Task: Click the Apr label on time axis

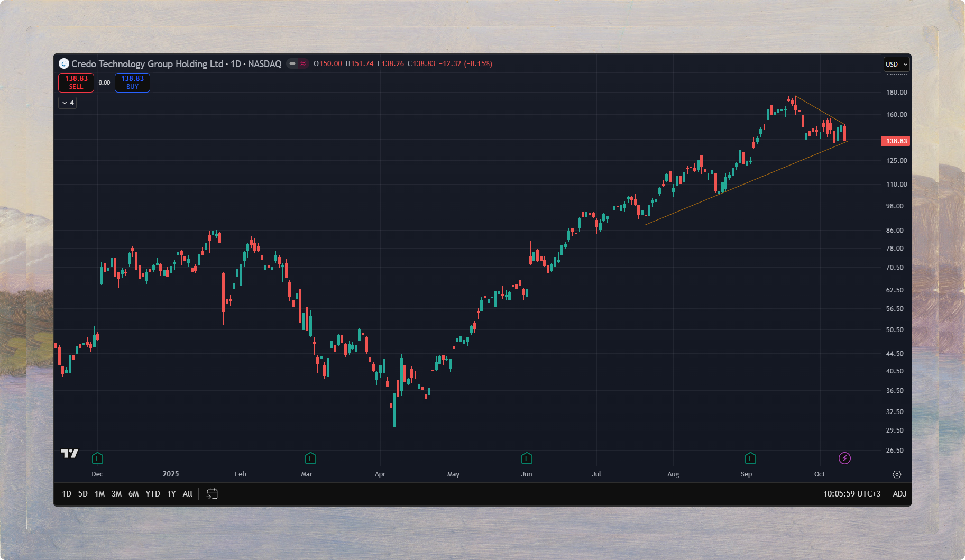Action: tap(380, 474)
